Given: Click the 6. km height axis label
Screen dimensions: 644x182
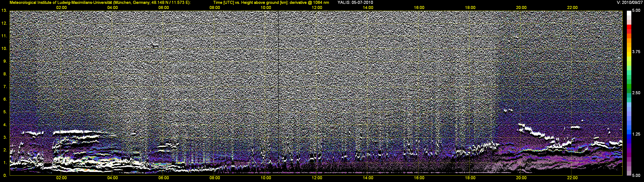Looking at the screenshot, I should [5, 99].
